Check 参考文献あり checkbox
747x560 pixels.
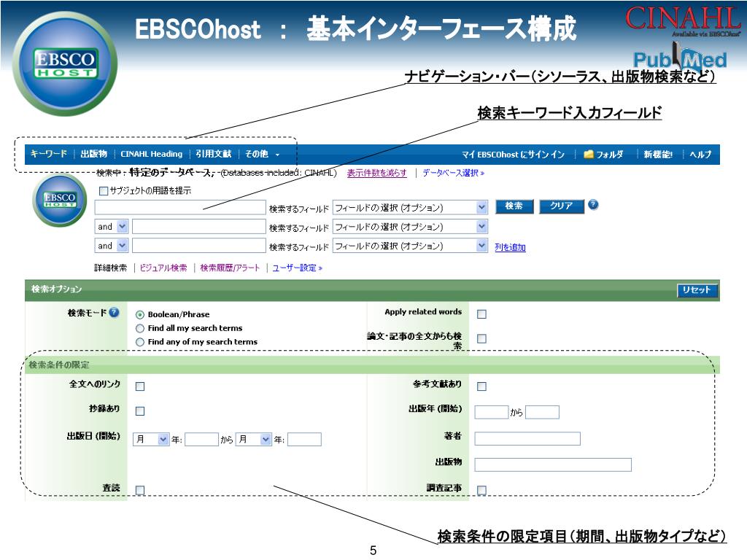(481, 386)
